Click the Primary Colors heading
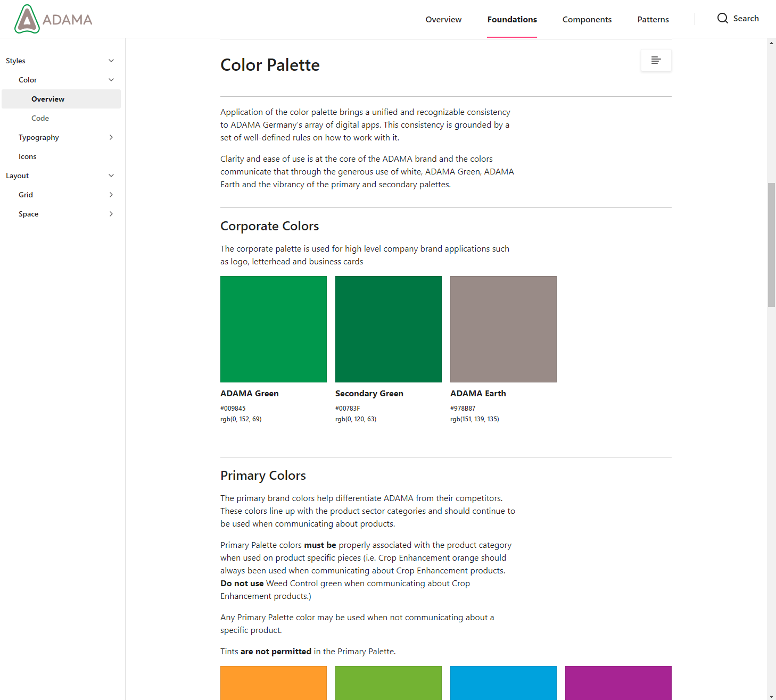Image resolution: width=776 pixels, height=700 pixels. (x=263, y=476)
